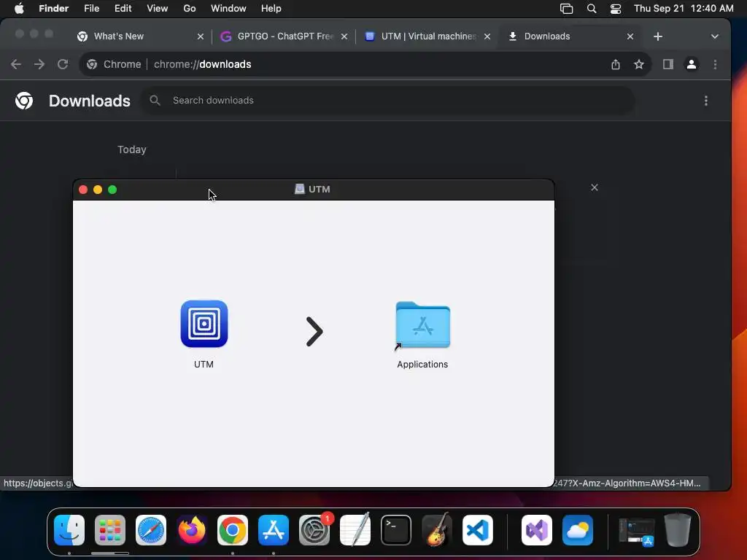Open the Downloads page more actions menu
Viewport: 747px width, 560px height.
click(706, 101)
